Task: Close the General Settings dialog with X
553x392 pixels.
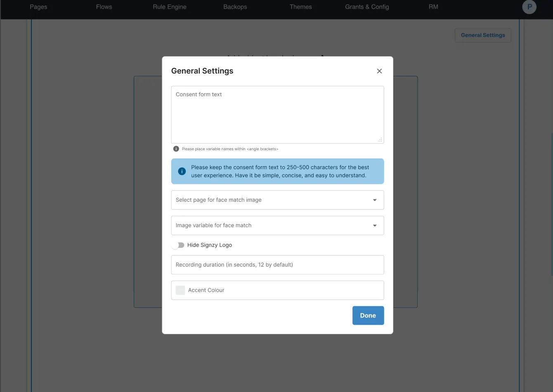Action: (x=379, y=71)
